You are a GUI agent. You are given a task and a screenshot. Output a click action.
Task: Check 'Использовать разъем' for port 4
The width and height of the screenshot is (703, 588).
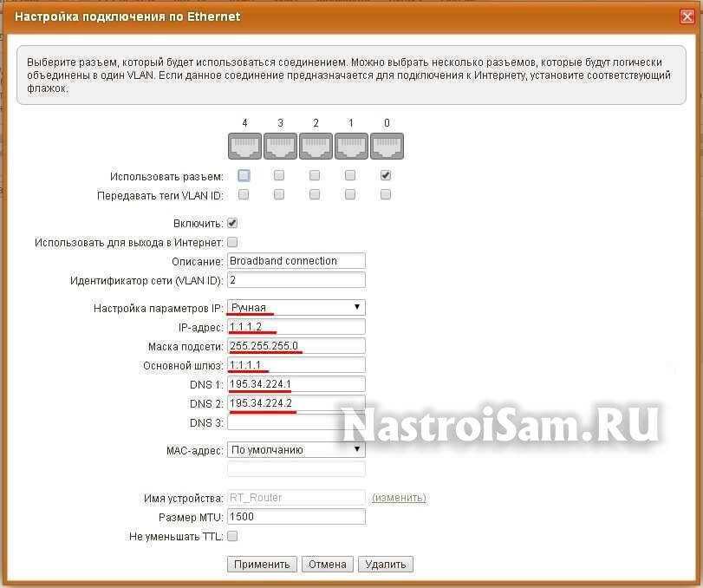[x=244, y=175]
